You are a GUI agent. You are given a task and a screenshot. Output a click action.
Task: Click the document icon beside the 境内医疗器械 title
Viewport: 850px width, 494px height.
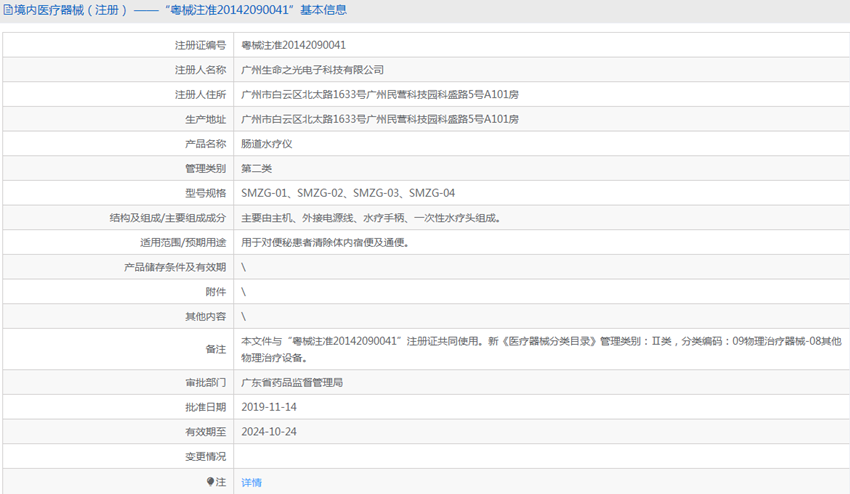pos(8,10)
